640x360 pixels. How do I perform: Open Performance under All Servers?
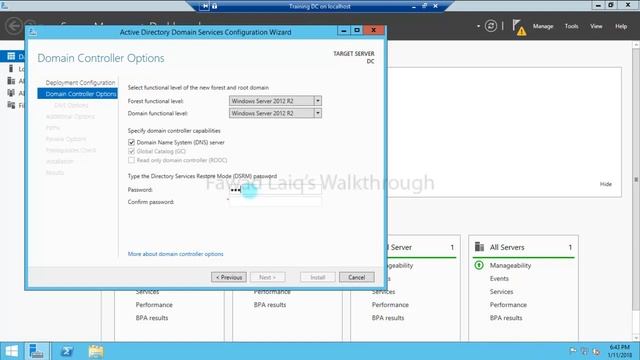[x=508, y=304]
